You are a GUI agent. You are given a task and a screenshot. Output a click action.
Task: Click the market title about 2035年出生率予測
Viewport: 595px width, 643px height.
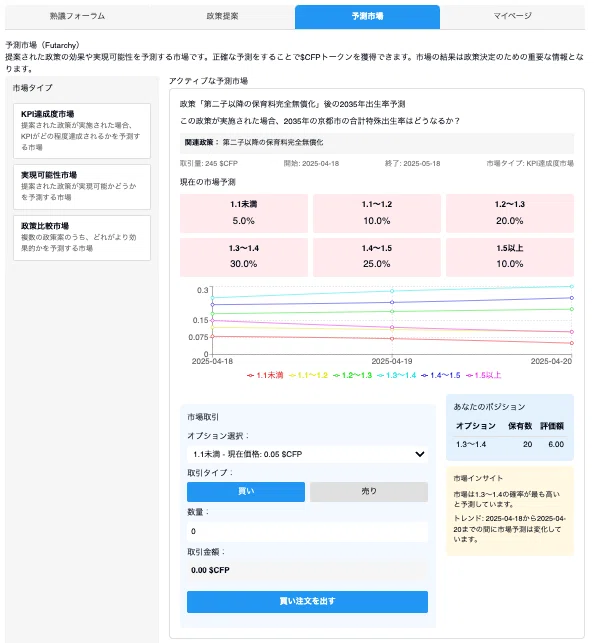tap(292, 104)
